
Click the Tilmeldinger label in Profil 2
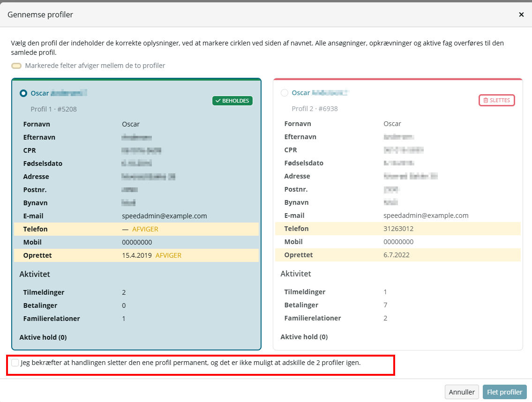tap(305, 292)
